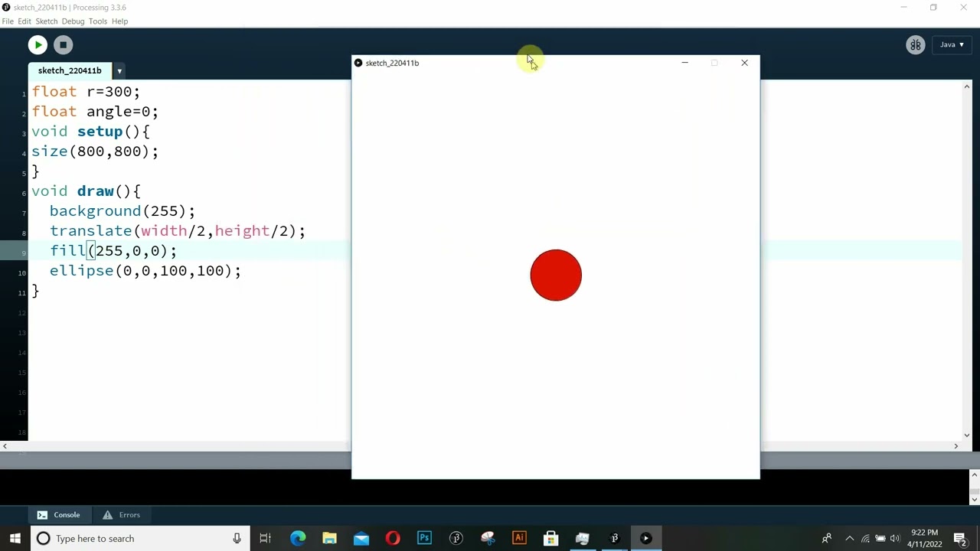
Task: Click code line 'fill(255,0,0);'
Action: 113,251
